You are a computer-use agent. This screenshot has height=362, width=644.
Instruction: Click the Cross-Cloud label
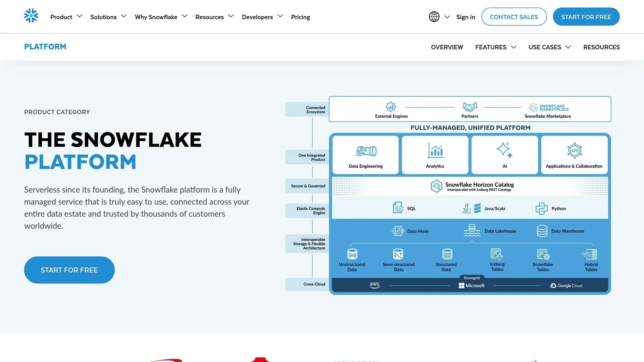pos(308,284)
